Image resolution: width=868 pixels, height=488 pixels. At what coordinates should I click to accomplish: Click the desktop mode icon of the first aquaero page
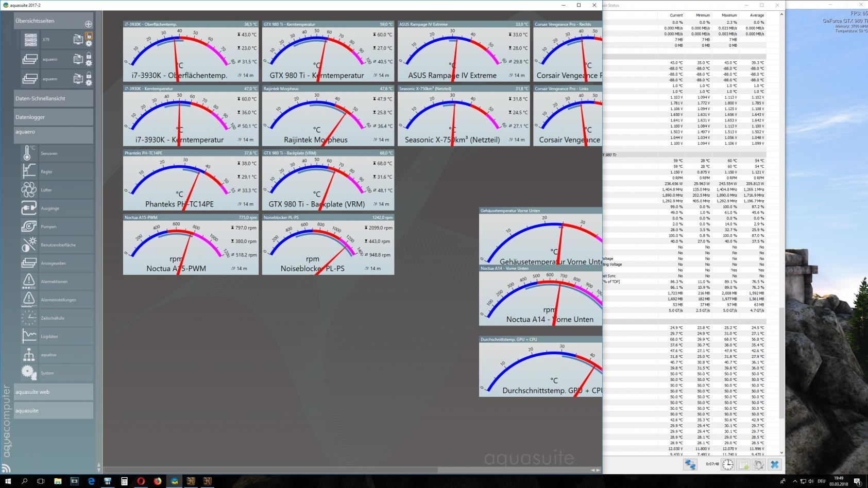tap(78, 59)
